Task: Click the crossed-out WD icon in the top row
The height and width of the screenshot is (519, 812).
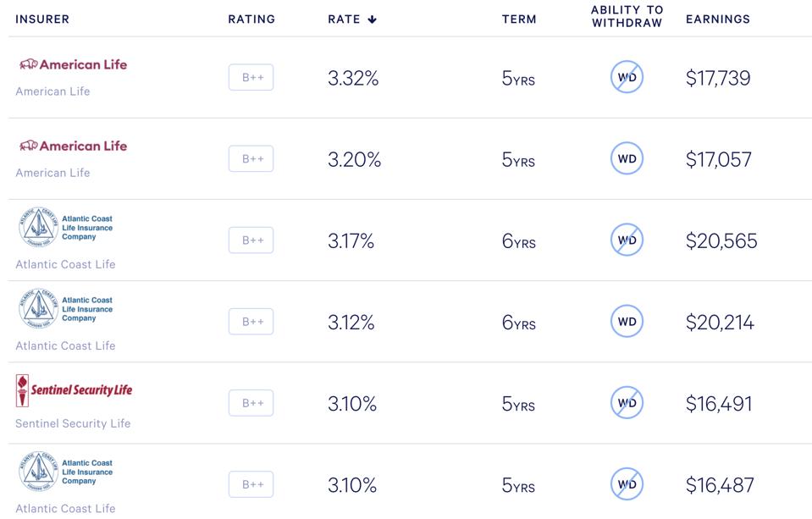Action: 627,77
